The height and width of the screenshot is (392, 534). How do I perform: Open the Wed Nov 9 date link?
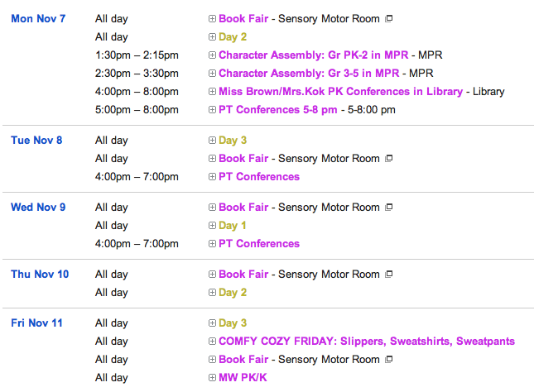pos(38,207)
